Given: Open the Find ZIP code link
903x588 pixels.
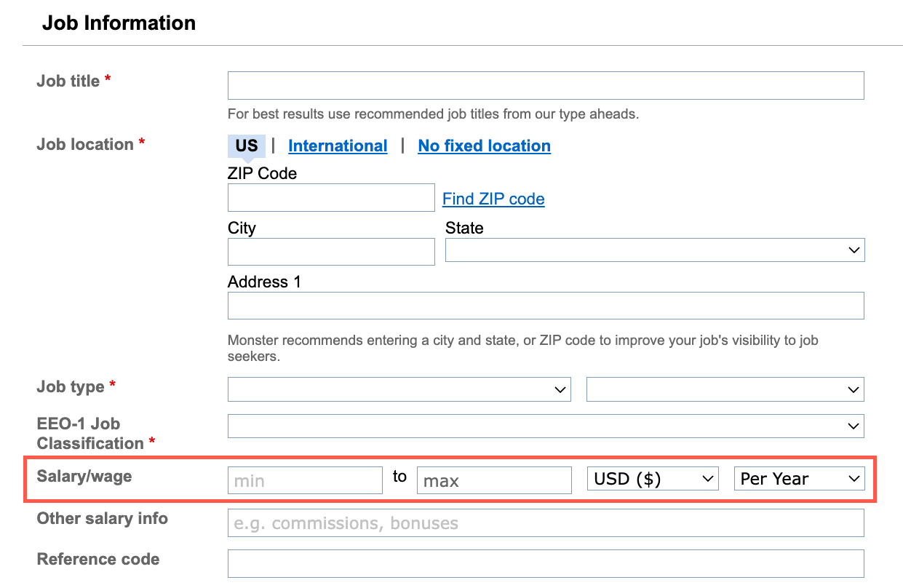Looking at the screenshot, I should point(493,199).
